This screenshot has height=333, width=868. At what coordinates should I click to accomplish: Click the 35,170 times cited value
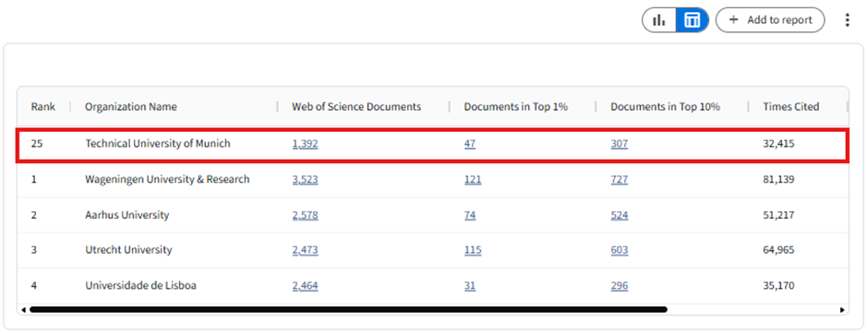tap(778, 286)
